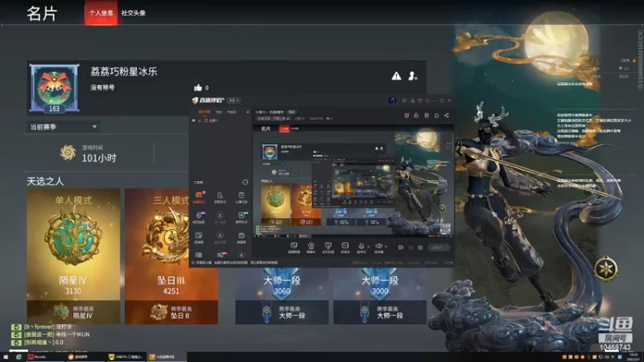Open the 大师一段 3060 rank card

282,295
